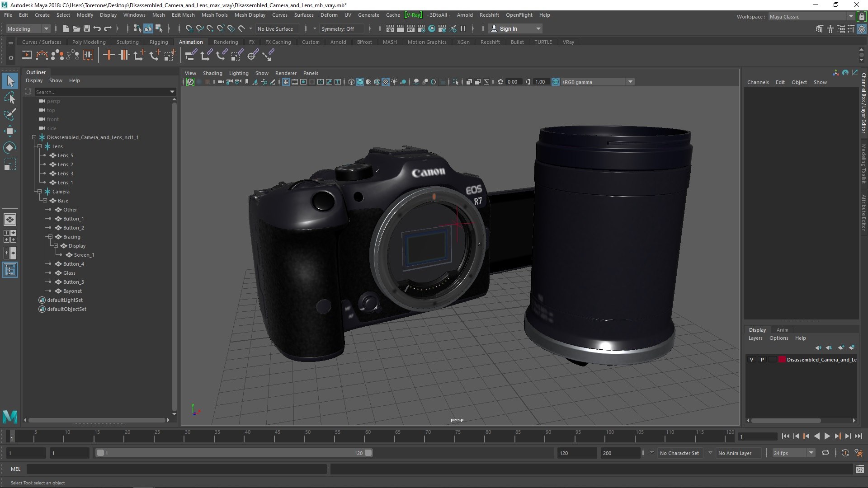Switch to the Anim layer tab

click(x=782, y=330)
